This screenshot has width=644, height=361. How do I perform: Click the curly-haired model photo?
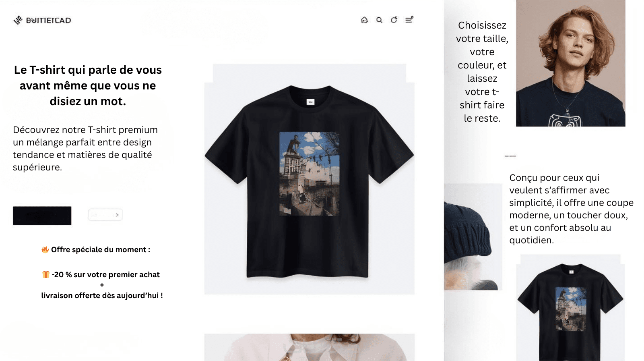[571, 63]
